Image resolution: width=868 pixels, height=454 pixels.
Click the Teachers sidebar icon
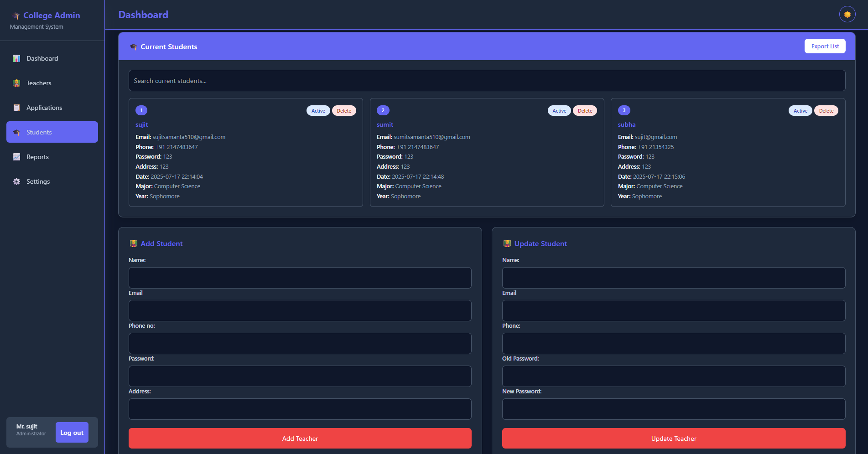click(16, 83)
